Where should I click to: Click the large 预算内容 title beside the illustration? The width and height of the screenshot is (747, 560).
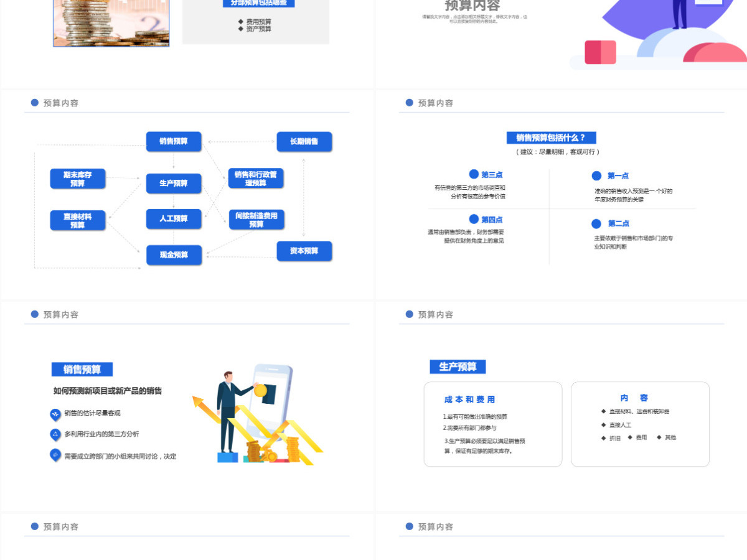pos(472,6)
